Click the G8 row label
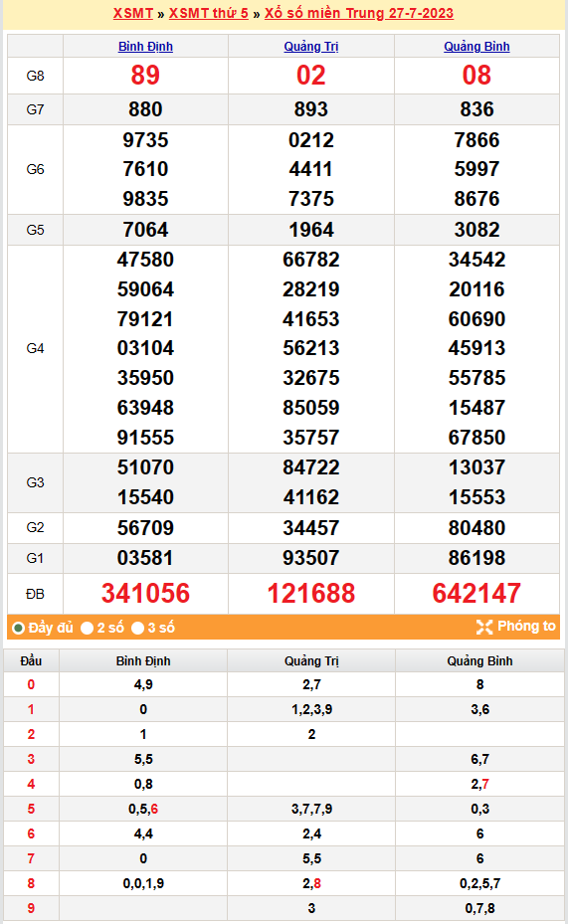Screen dimensions: 568x924 36,76
